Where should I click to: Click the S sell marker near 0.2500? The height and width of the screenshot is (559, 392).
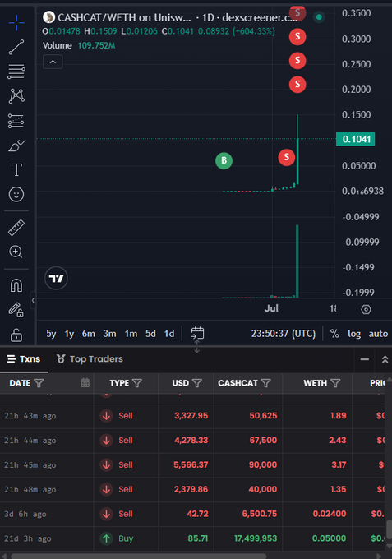click(x=297, y=61)
